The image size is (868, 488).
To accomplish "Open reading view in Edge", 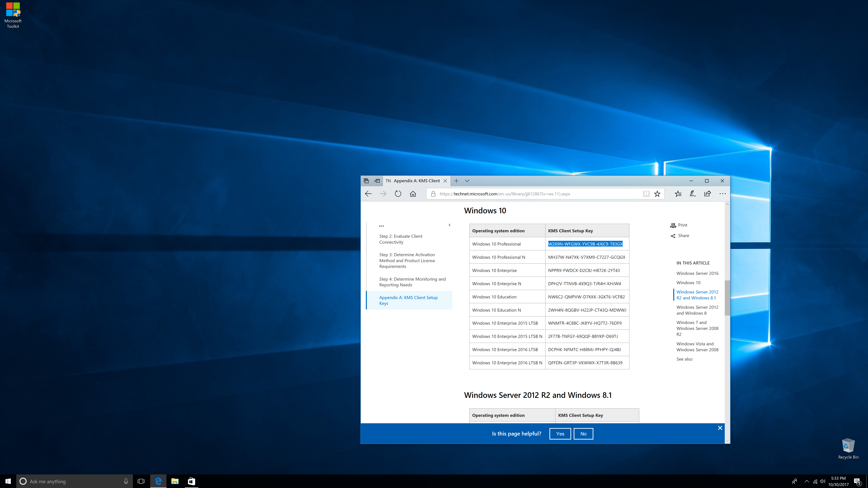I will (646, 194).
